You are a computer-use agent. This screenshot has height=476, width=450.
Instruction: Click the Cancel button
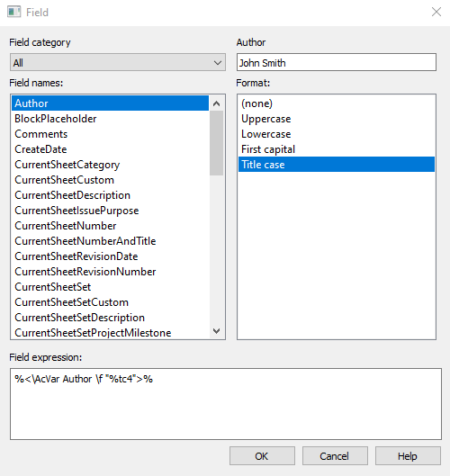[x=335, y=455]
